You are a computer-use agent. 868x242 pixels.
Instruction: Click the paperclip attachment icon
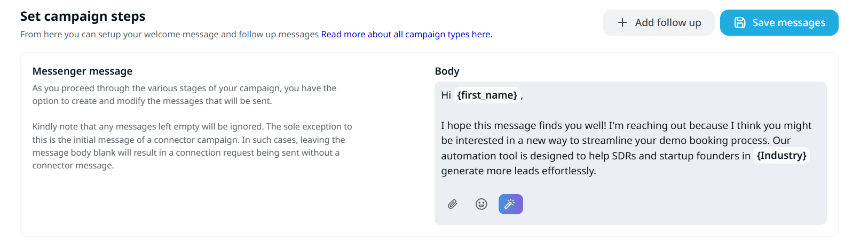[x=452, y=204]
